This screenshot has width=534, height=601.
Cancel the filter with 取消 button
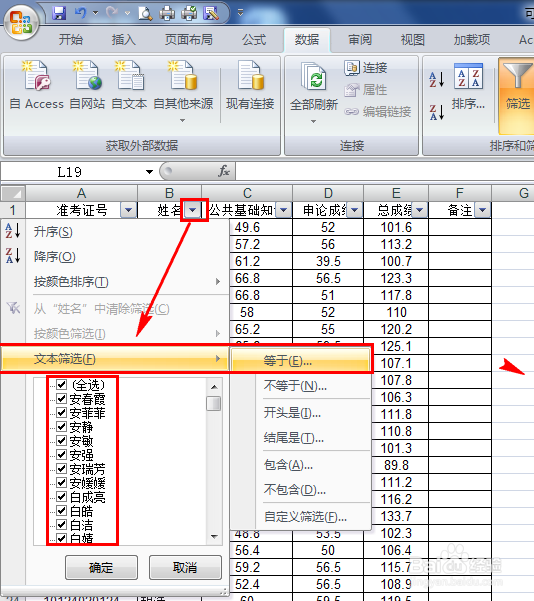pos(185,568)
